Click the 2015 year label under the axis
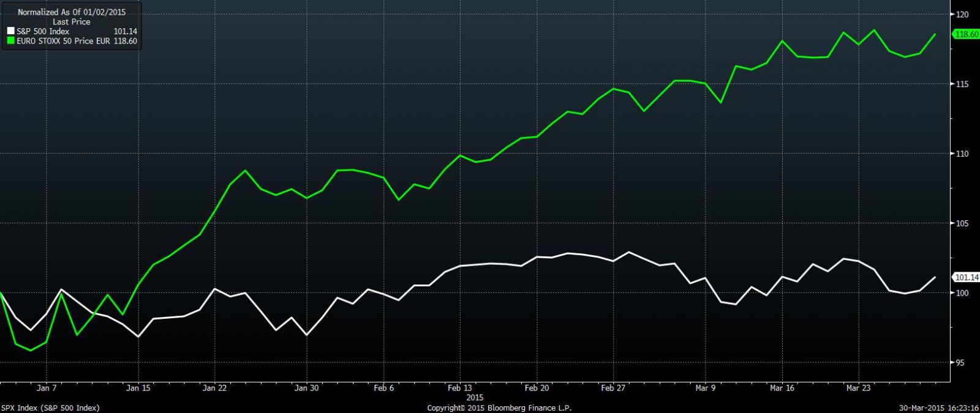980x413 pixels. 475,397
